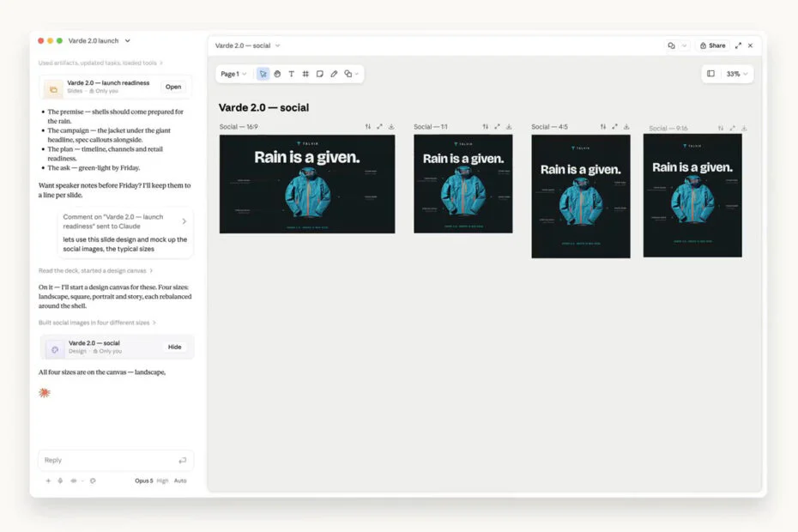
Task: Expand the Social — 9:16 artboard
Action: (732, 128)
